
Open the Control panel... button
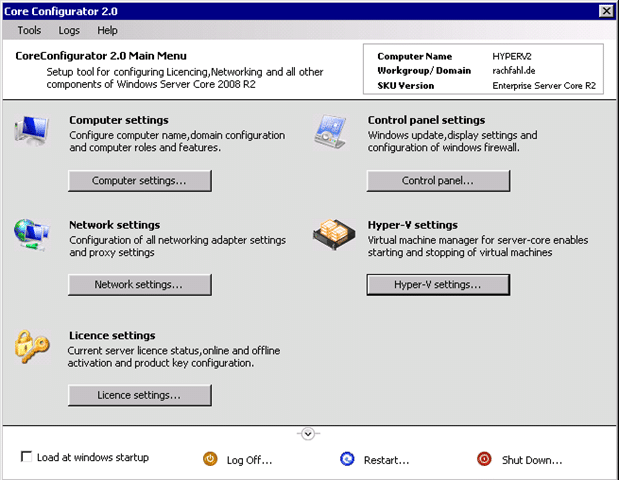click(438, 181)
